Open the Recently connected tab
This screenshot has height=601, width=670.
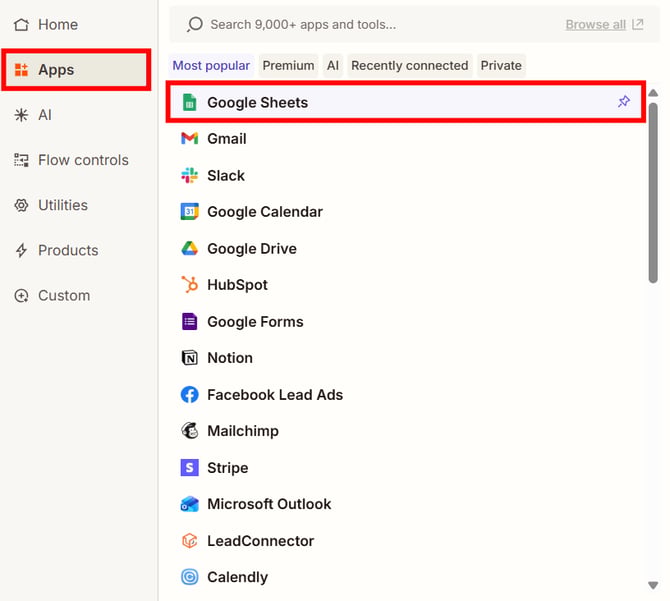coord(410,66)
